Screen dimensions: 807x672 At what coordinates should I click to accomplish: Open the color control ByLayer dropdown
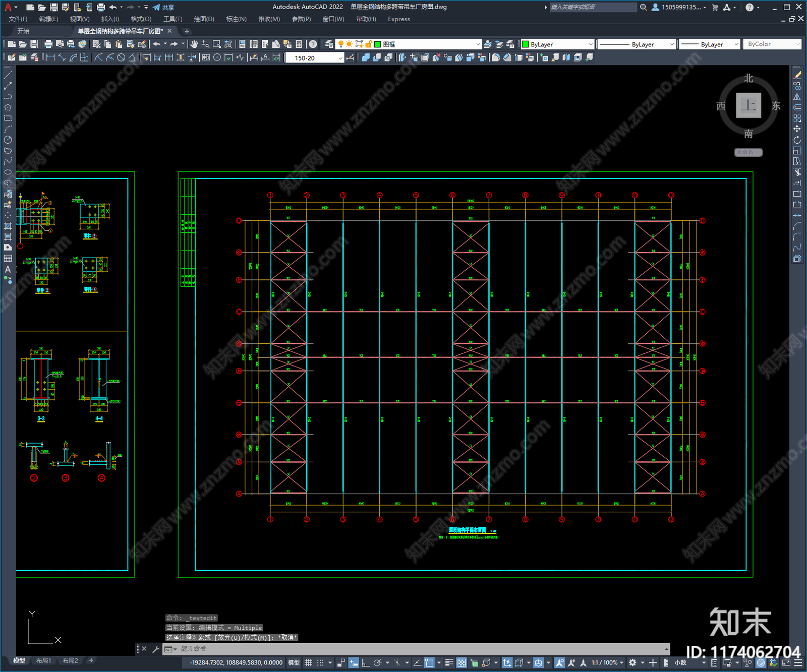[557, 44]
